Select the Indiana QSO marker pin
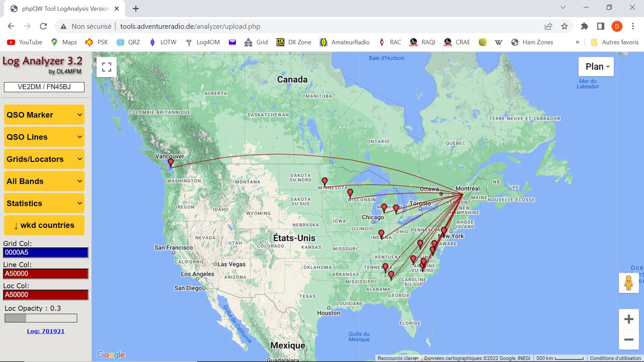 (x=382, y=234)
